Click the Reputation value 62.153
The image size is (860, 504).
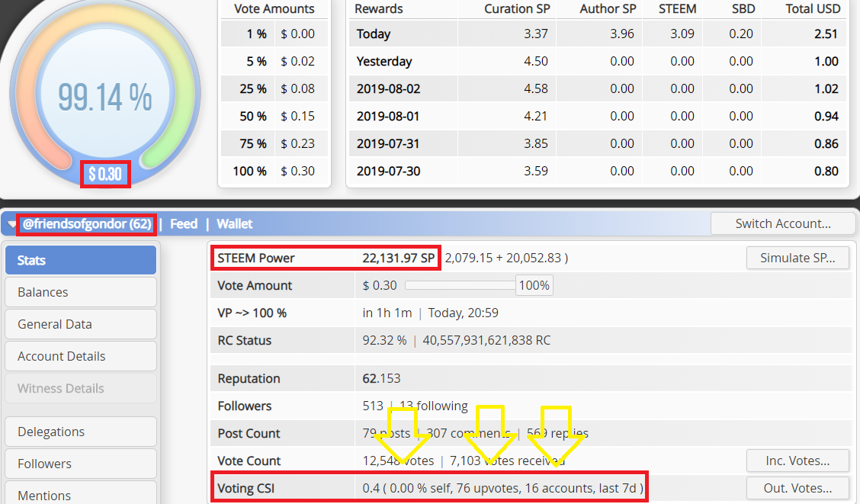[x=381, y=378]
